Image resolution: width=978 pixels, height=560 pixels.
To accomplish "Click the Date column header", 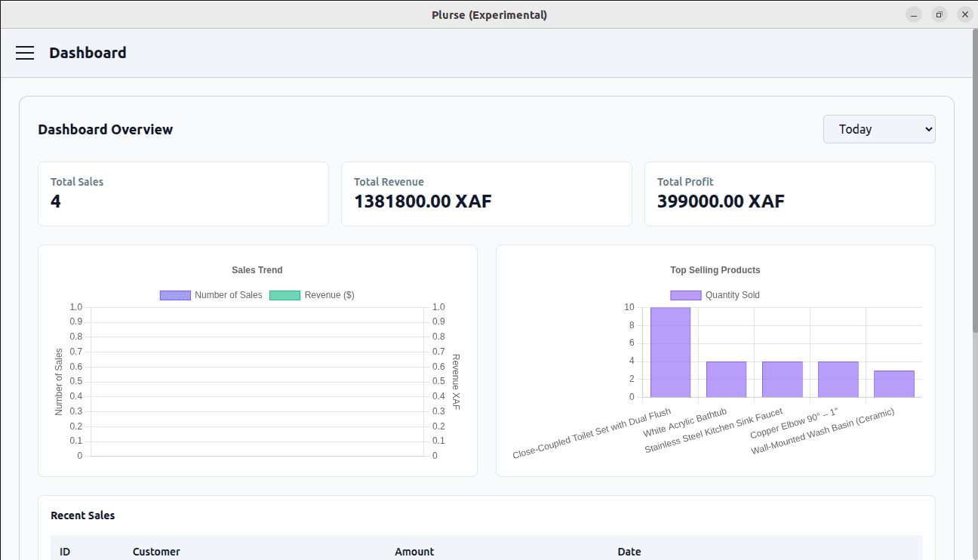I will click(x=629, y=552).
